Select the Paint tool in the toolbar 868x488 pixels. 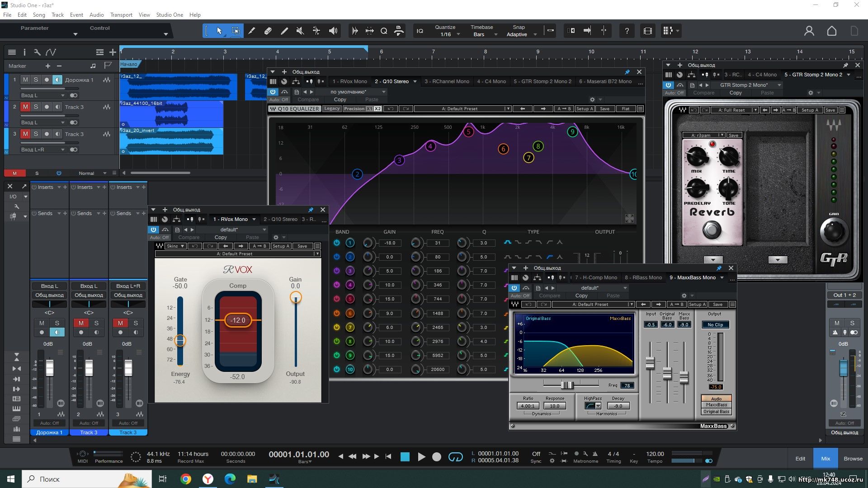284,31
